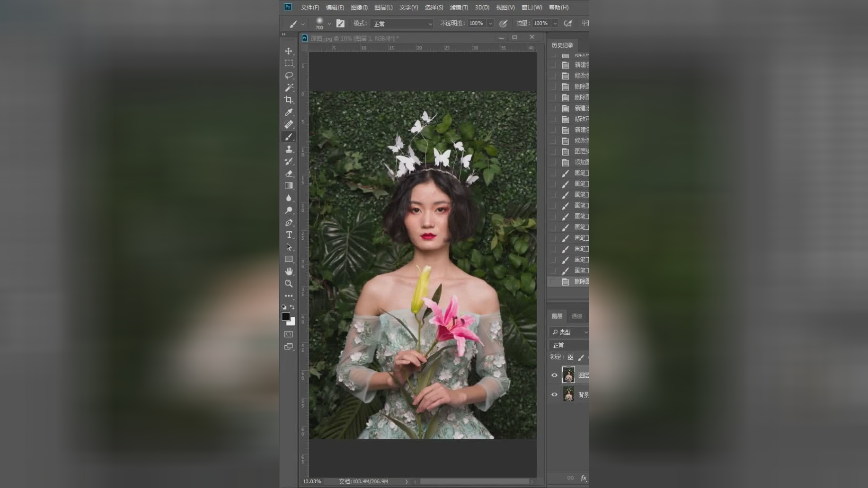Image resolution: width=868 pixels, height=488 pixels.
Task: Click the background white color swatch
Action: coord(292,322)
